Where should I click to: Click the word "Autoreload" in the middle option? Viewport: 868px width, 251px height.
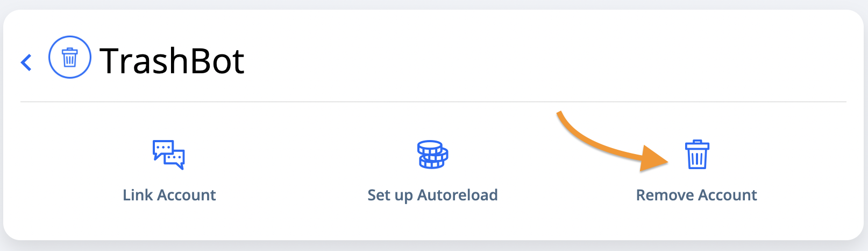tap(458, 195)
